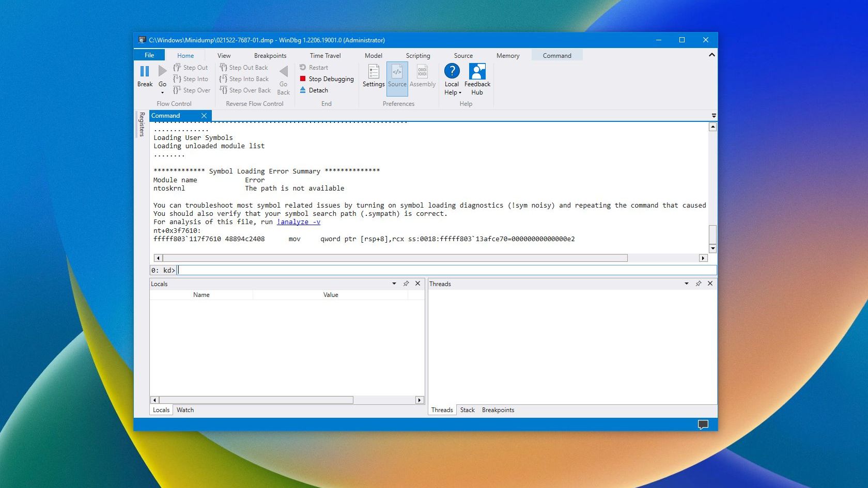The height and width of the screenshot is (488, 868).
Task: Click the command output scroll down arrow
Action: point(712,248)
